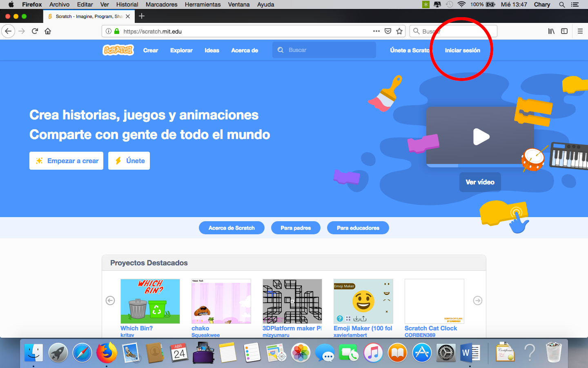Click Empezar a crear button
This screenshot has height=368, width=588.
(x=66, y=161)
